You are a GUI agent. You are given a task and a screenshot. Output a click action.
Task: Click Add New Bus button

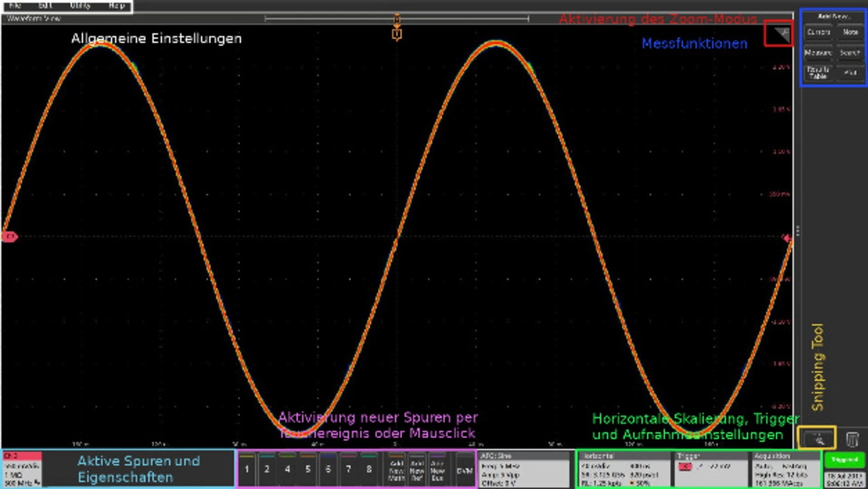(x=437, y=469)
